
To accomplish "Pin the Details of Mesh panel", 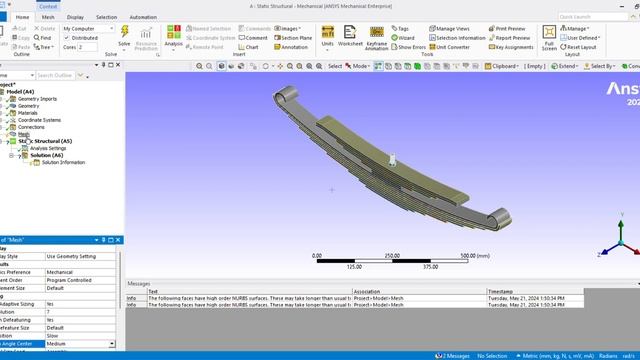I will (x=104, y=240).
